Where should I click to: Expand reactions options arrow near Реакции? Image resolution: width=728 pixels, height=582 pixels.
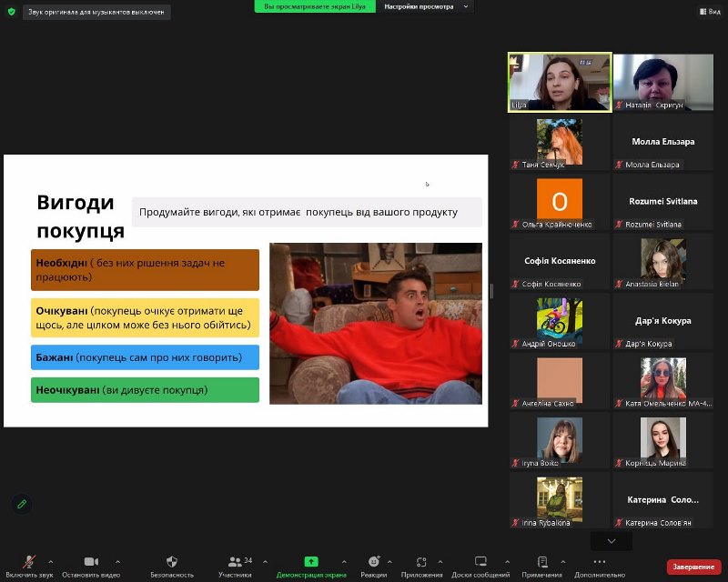[389, 562]
